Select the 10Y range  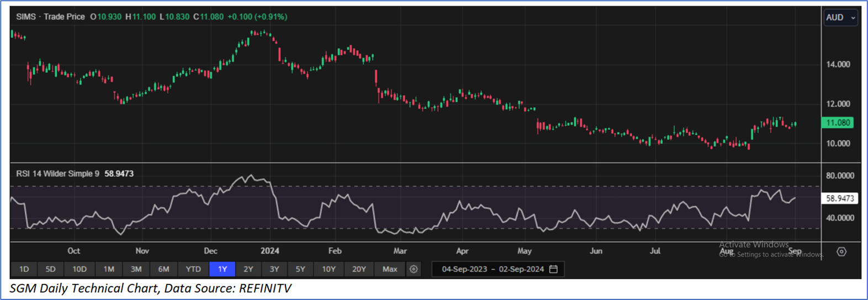pos(329,269)
